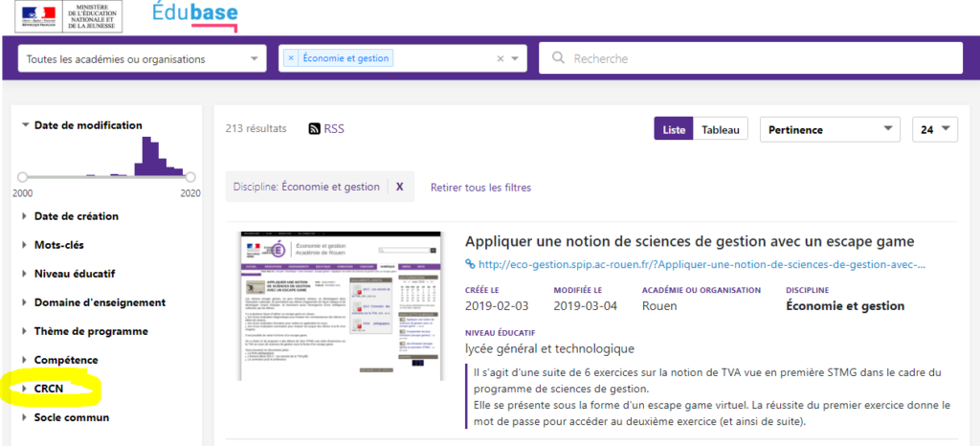Expand the Compétence filter
This screenshot has height=446, width=980.
point(59,360)
